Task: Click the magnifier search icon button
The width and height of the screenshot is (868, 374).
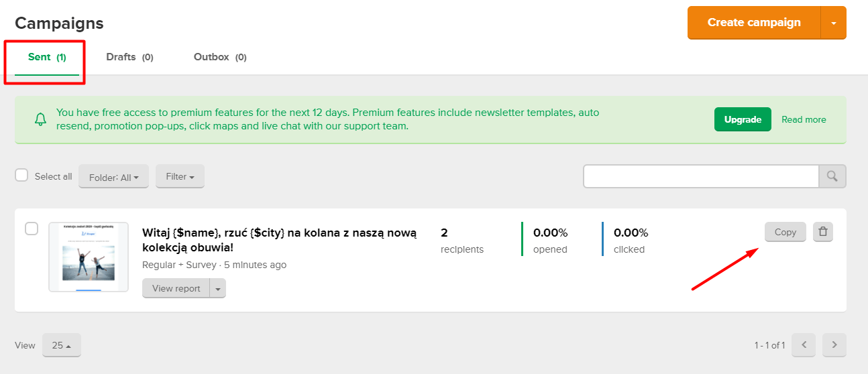Action: [x=832, y=176]
